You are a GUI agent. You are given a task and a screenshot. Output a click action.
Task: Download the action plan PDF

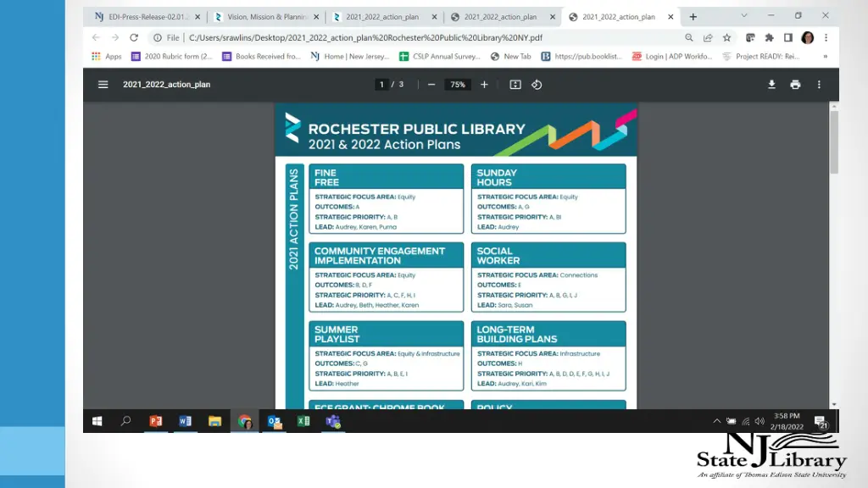click(771, 85)
